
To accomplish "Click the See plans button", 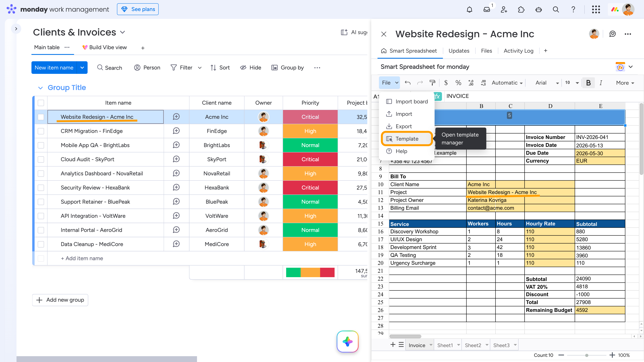I will pos(138,9).
